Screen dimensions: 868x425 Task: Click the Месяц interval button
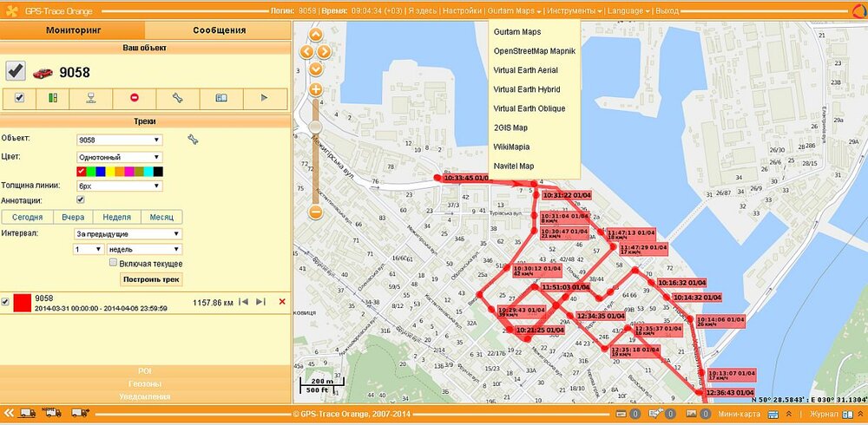[161, 217]
